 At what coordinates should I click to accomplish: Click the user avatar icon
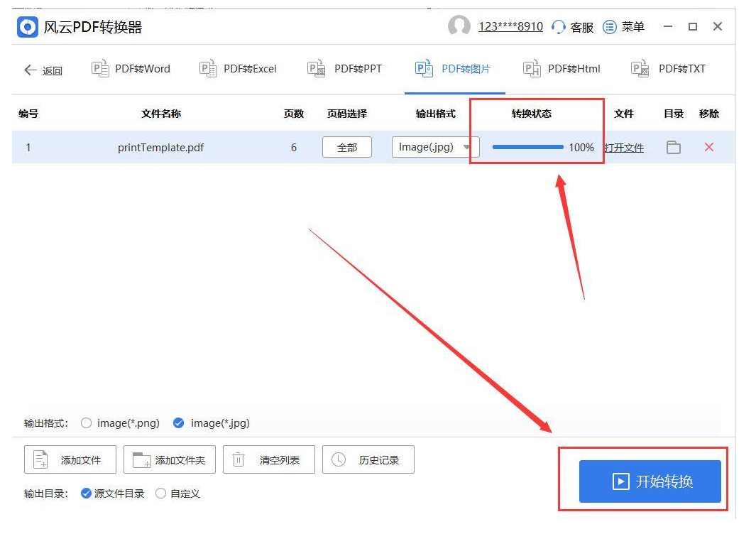pos(459,26)
